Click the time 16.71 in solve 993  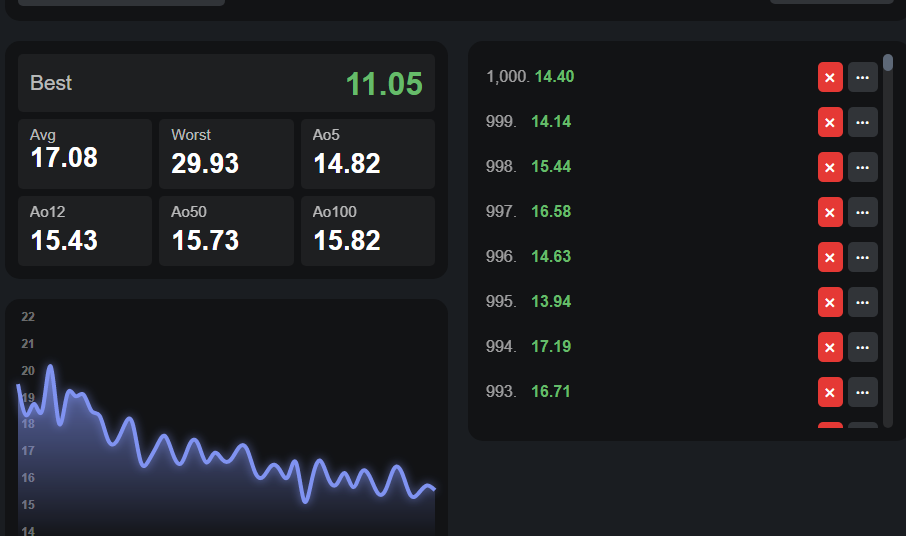(x=551, y=392)
